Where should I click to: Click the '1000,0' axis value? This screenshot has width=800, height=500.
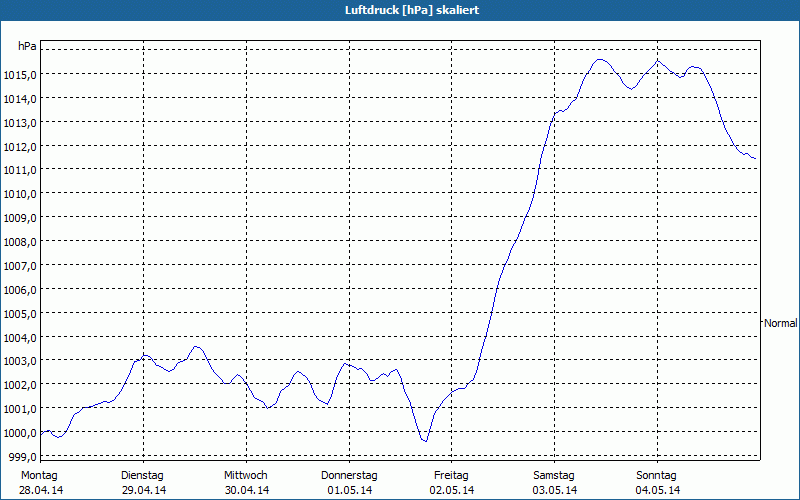[x=20, y=434]
